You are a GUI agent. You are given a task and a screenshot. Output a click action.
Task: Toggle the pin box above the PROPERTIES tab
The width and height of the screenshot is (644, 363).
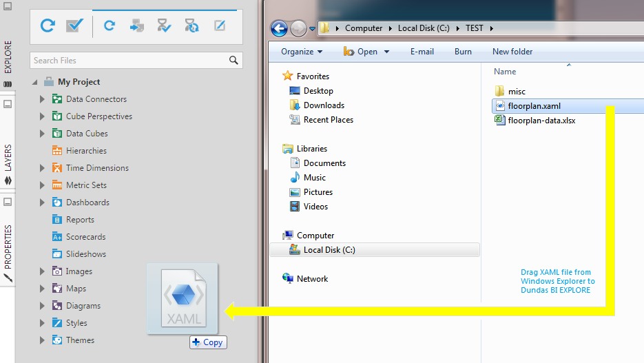click(x=8, y=202)
